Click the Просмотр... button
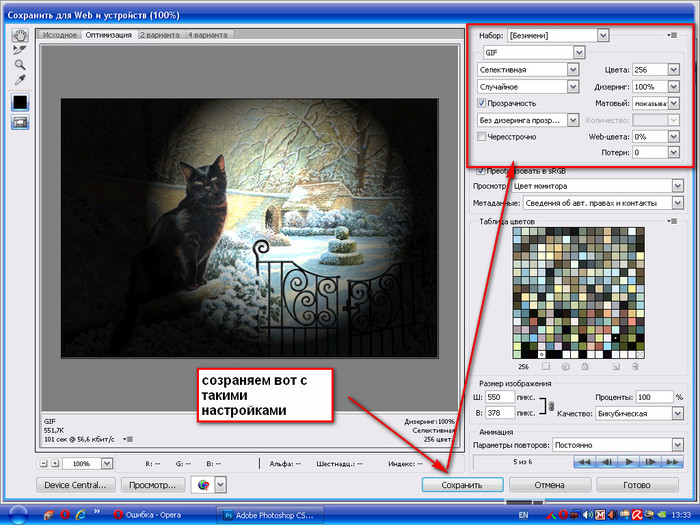 coord(152,485)
